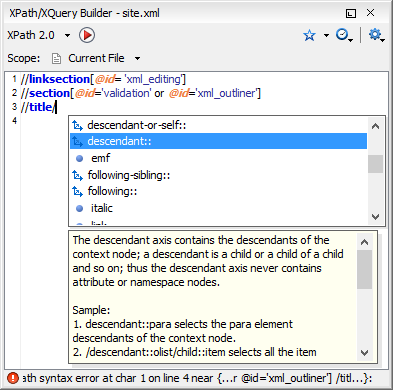Pick the emf element proposal
393x390 pixels.
click(x=218, y=158)
